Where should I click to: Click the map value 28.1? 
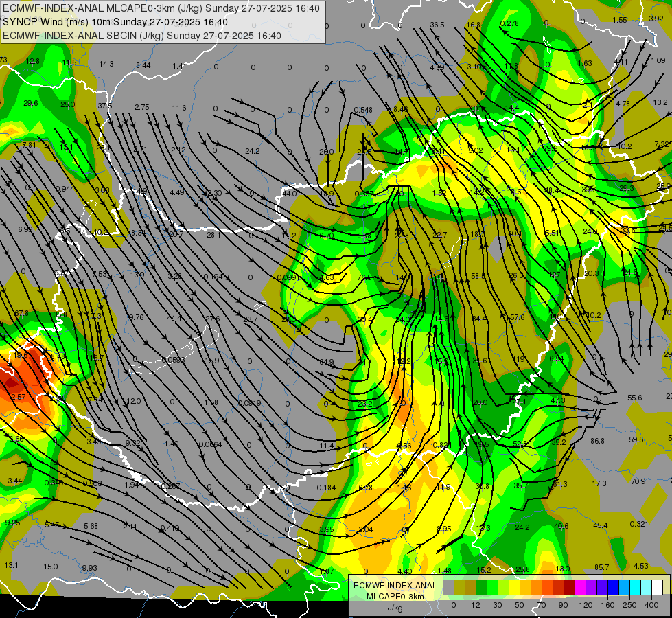[x=213, y=235]
